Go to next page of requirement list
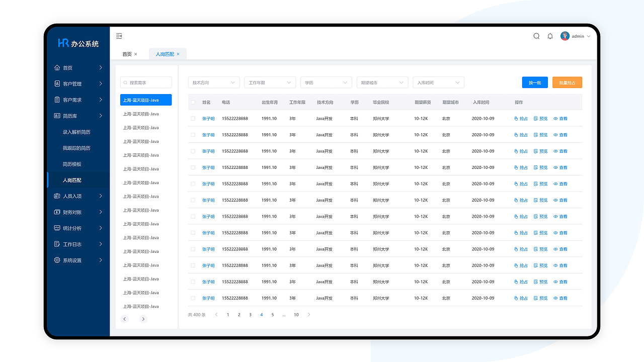The height and width of the screenshot is (362, 644). coord(143,319)
